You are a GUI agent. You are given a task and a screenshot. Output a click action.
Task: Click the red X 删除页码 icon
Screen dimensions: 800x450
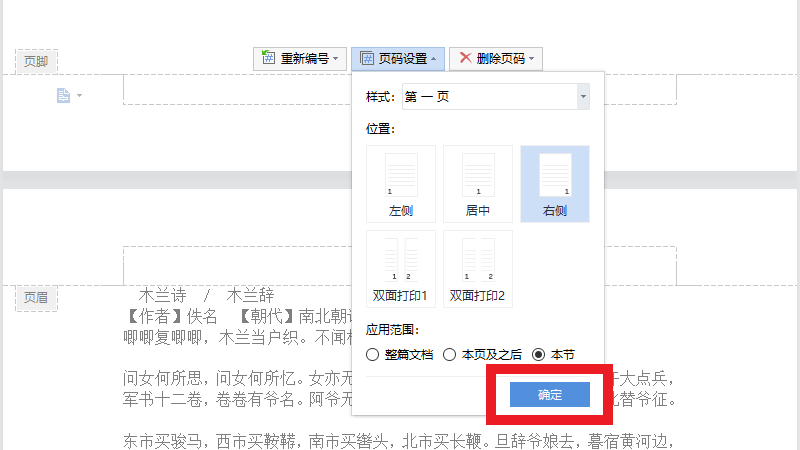click(465, 59)
